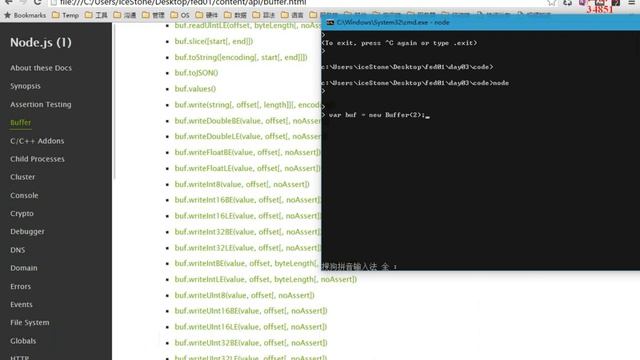Open the buf.writeInt16BE link
The height and width of the screenshot is (360, 640).
click(248, 200)
